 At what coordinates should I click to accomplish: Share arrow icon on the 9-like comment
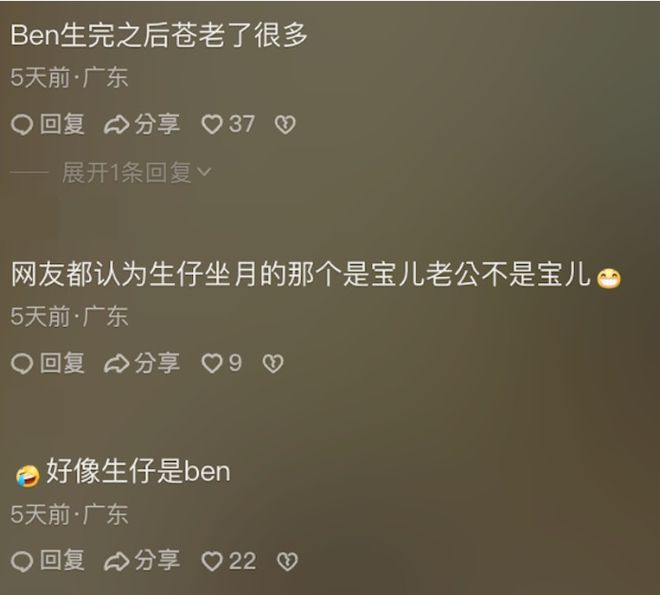pyautogui.click(x=117, y=364)
